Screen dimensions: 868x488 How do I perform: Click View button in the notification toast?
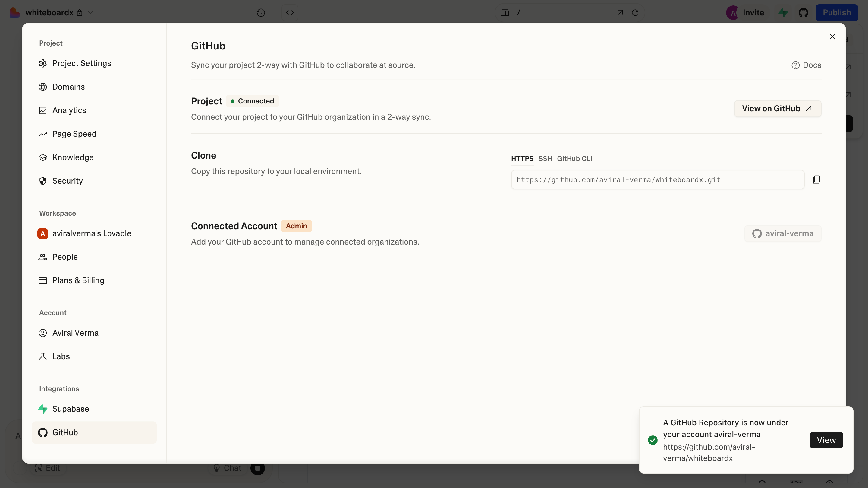tap(826, 440)
